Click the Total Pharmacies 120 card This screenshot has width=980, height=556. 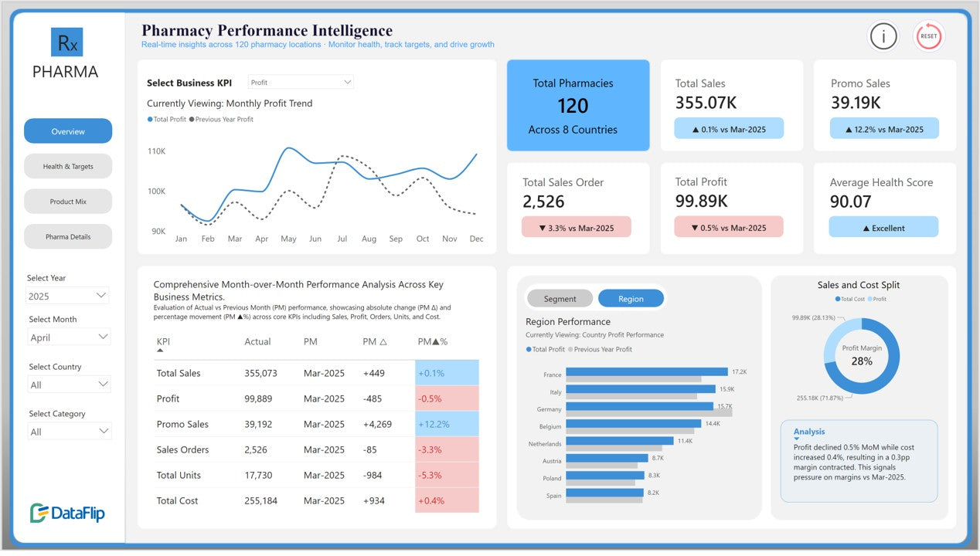point(578,106)
